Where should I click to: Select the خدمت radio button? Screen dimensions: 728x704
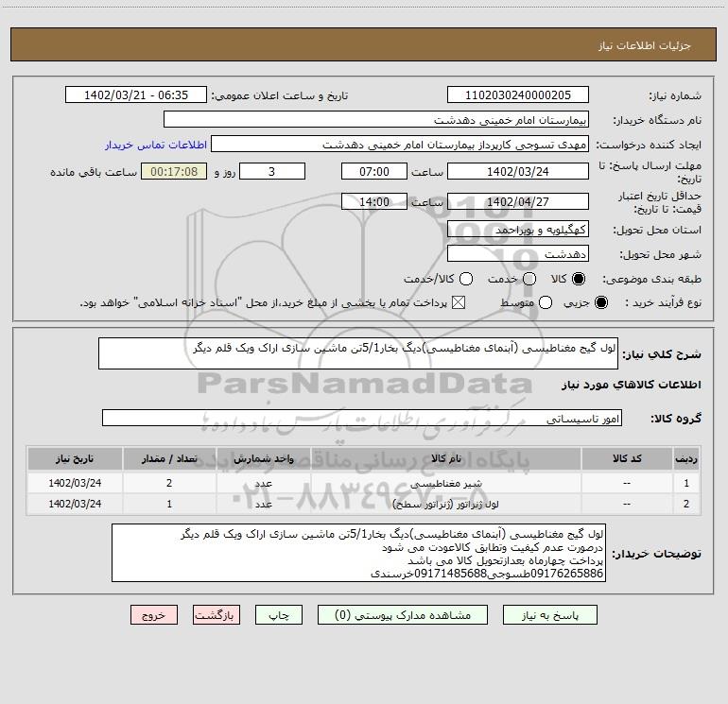(529, 279)
